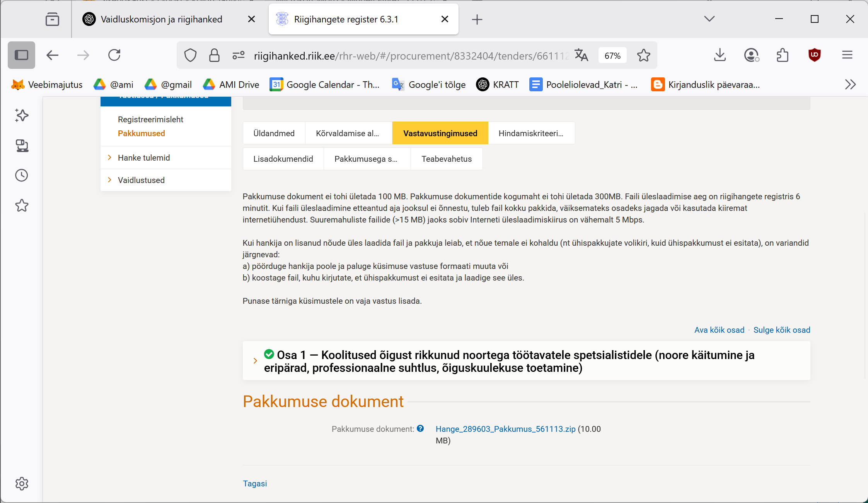Open the bookmarks sidebar star icon
This screenshot has height=503, width=868.
[x=22, y=205]
